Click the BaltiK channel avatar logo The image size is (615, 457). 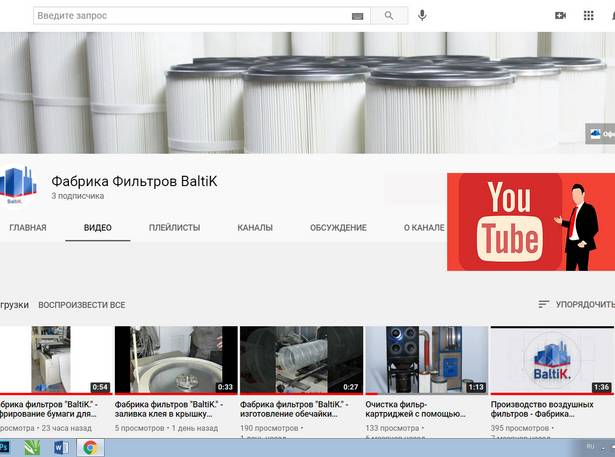tap(18, 185)
